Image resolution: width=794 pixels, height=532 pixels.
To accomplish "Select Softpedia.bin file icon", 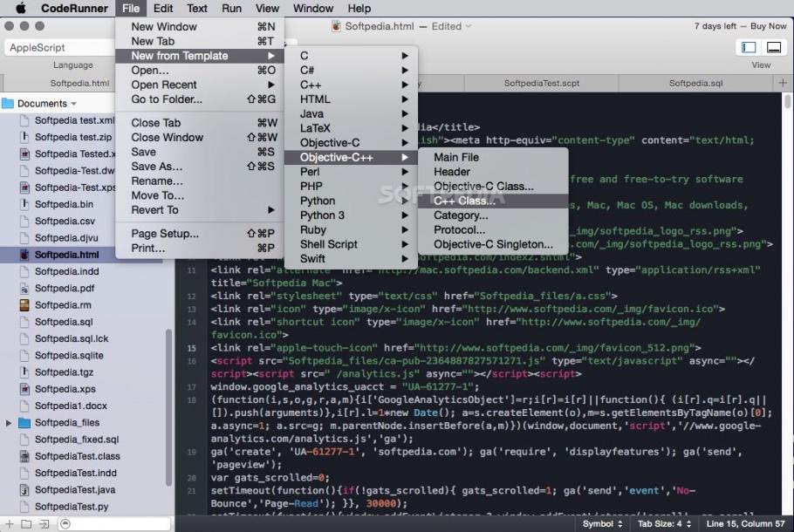I will pos(24,204).
